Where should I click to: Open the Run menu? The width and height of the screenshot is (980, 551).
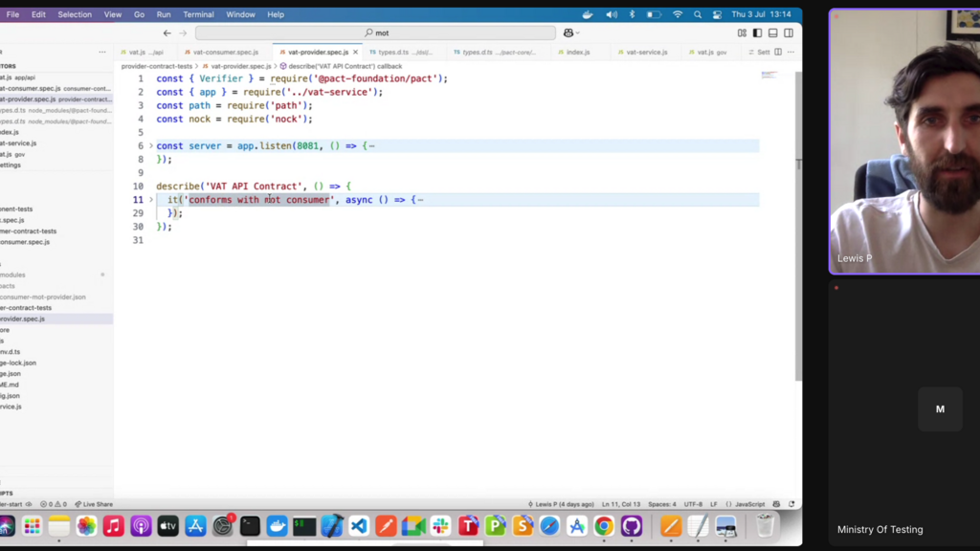coord(164,14)
